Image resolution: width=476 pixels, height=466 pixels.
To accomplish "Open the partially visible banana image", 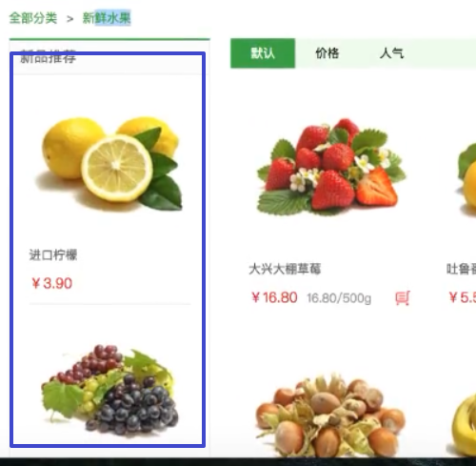I will [x=464, y=424].
